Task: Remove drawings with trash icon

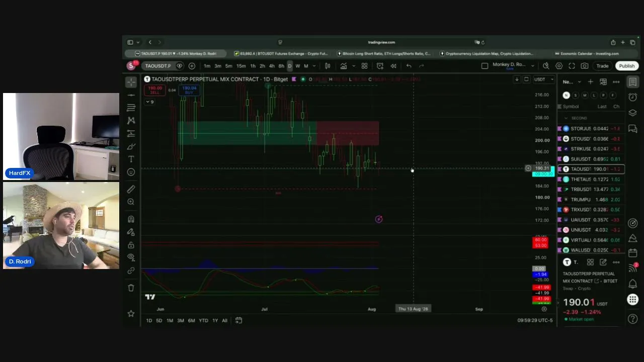Action: coord(131,288)
